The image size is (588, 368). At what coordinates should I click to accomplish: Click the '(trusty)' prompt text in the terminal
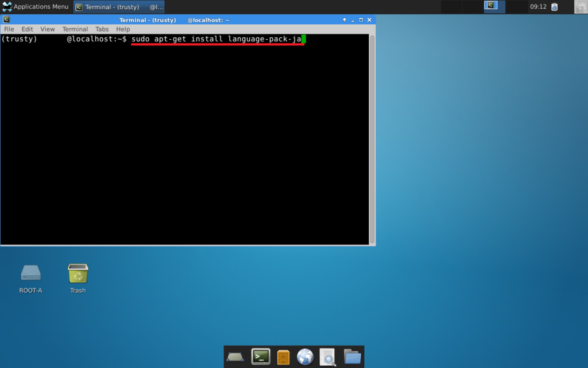19,39
